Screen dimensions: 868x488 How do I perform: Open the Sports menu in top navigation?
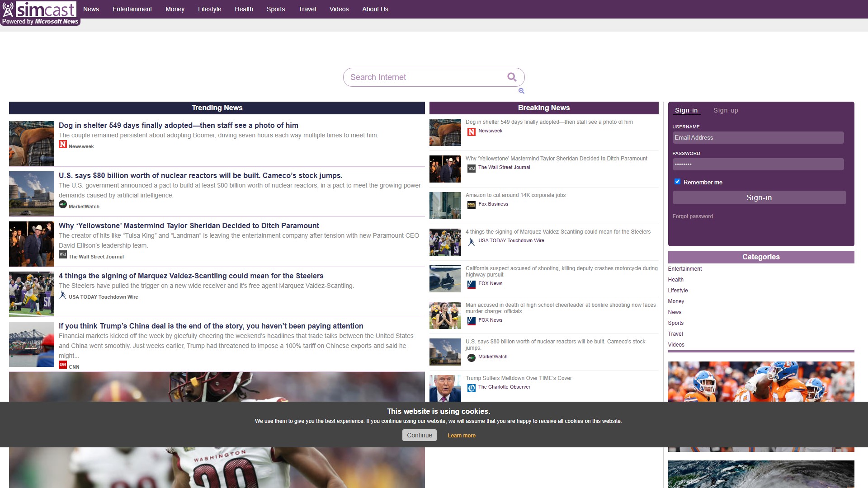click(276, 9)
